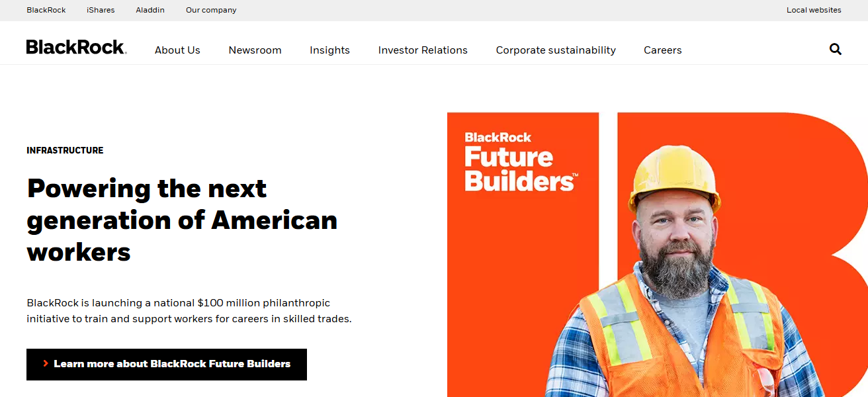
Task: Open the Careers navigation item
Action: pos(662,50)
